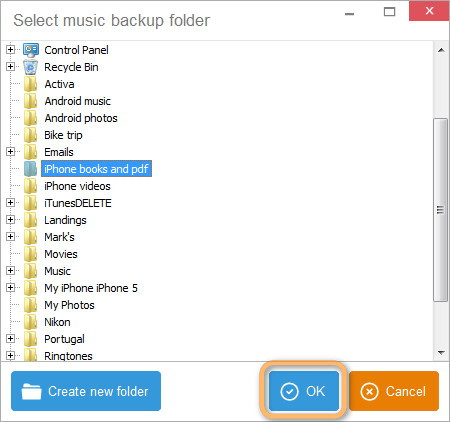This screenshot has width=450, height=422.
Task: Click the scrollbar up arrow
Action: (441, 50)
